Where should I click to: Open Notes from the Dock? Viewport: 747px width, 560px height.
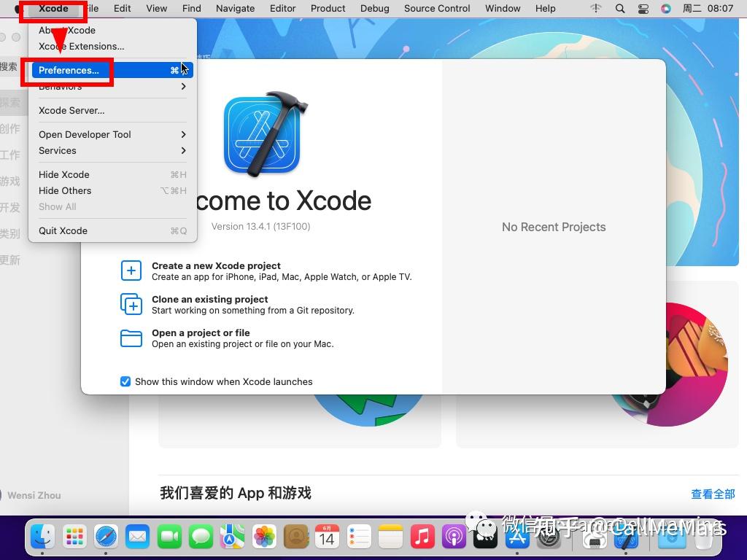[391, 537]
